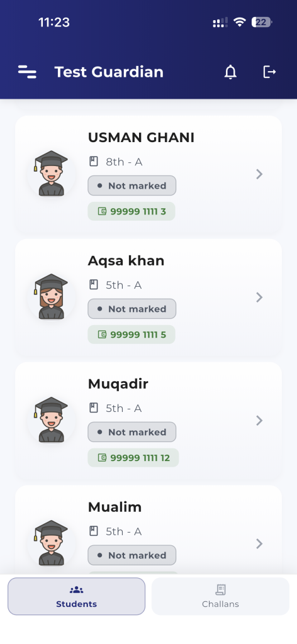Tap Usman Ghani's graduate avatar
297x644 pixels.
(52, 174)
